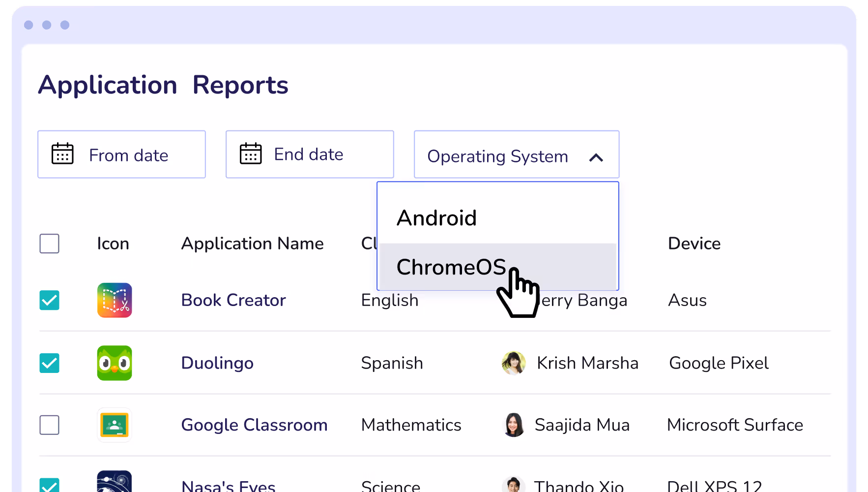Click the Application Name column header
This screenshot has width=868, height=492.
point(253,244)
